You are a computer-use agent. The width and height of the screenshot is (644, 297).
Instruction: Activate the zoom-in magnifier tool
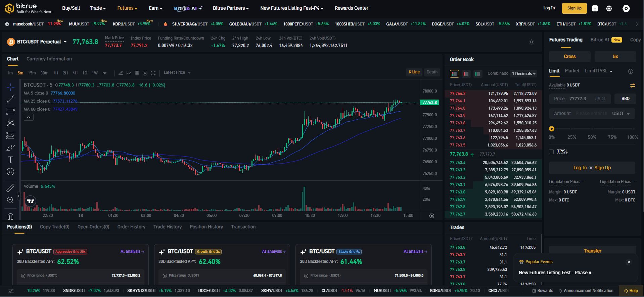coord(10,200)
